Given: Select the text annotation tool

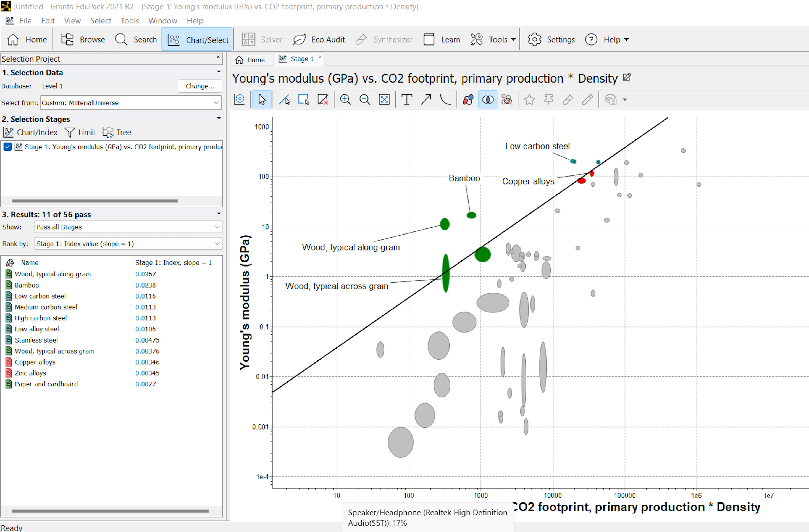Looking at the screenshot, I should (406, 99).
